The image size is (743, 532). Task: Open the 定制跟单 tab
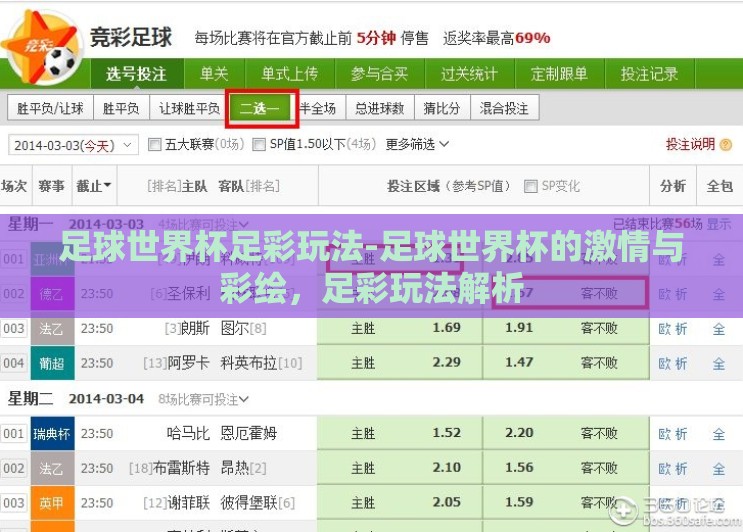pos(559,74)
